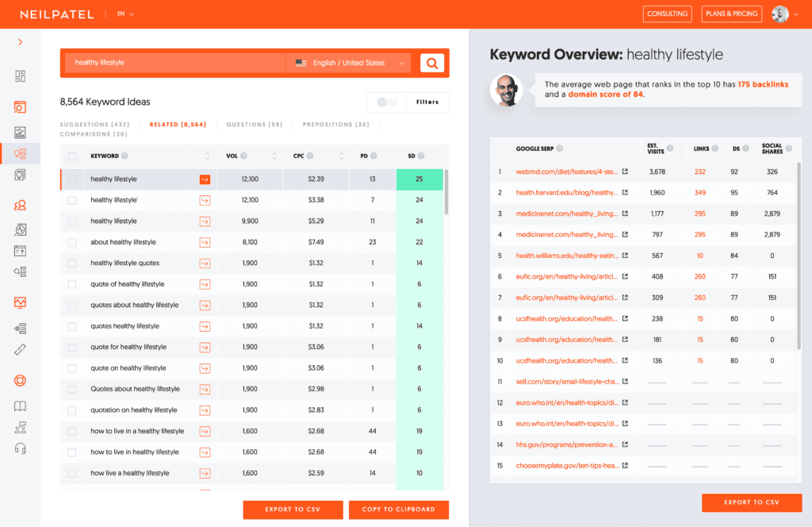Click the PLANS & PRICING button
The width and height of the screenshot is (812, 527).
[x=731, y=14]
